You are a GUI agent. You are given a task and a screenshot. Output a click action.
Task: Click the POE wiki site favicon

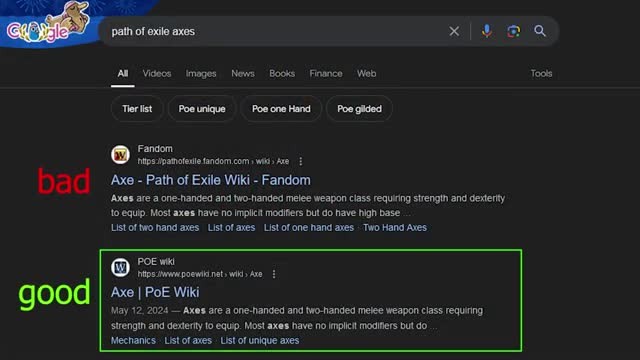click(120, 267)
